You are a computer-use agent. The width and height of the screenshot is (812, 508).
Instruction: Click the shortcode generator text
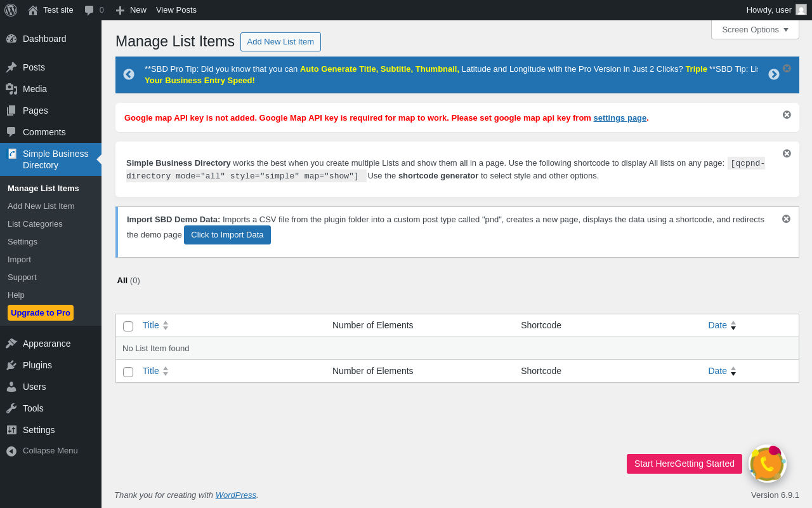[438, 175]
